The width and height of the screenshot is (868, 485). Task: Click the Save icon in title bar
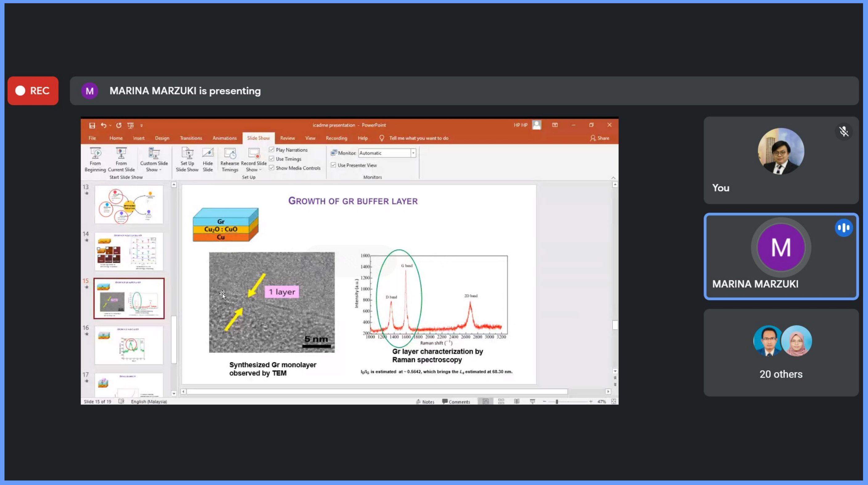click(92, 125)
